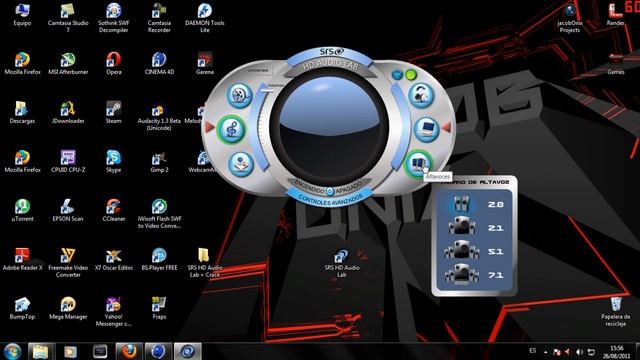
Task: Click the SRS logo at top of player
Action: click(x=331, y=52)
